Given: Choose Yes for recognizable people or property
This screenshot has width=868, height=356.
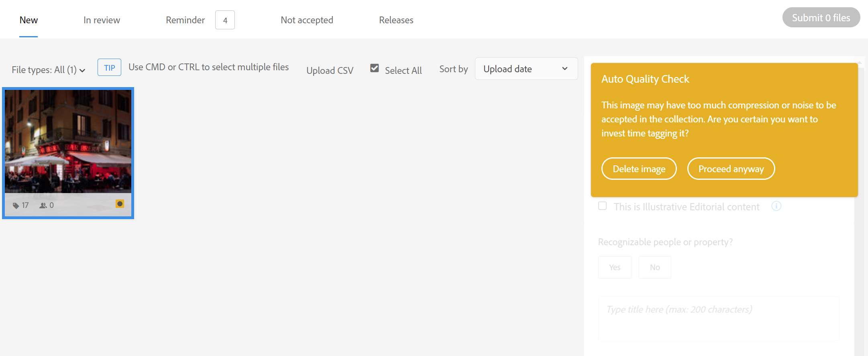Looking at the screenshot, I should click(x=614, y=267).
